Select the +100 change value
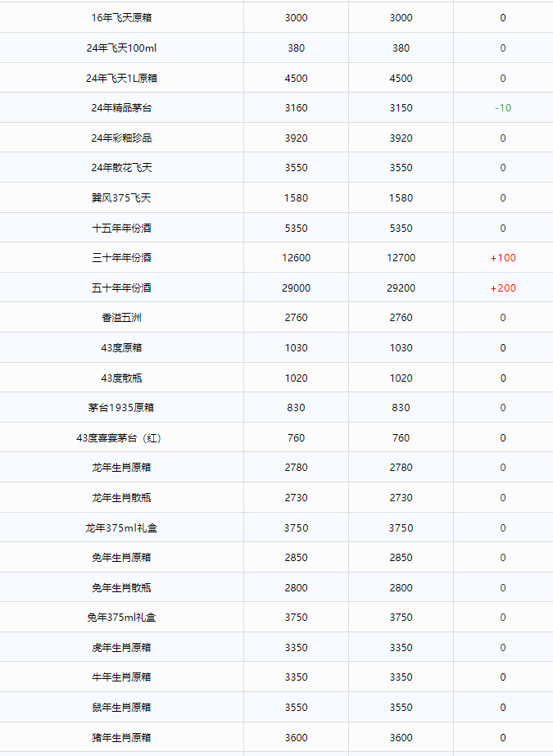The width and height of the screenshot is (553, 756). coord(503,258)
